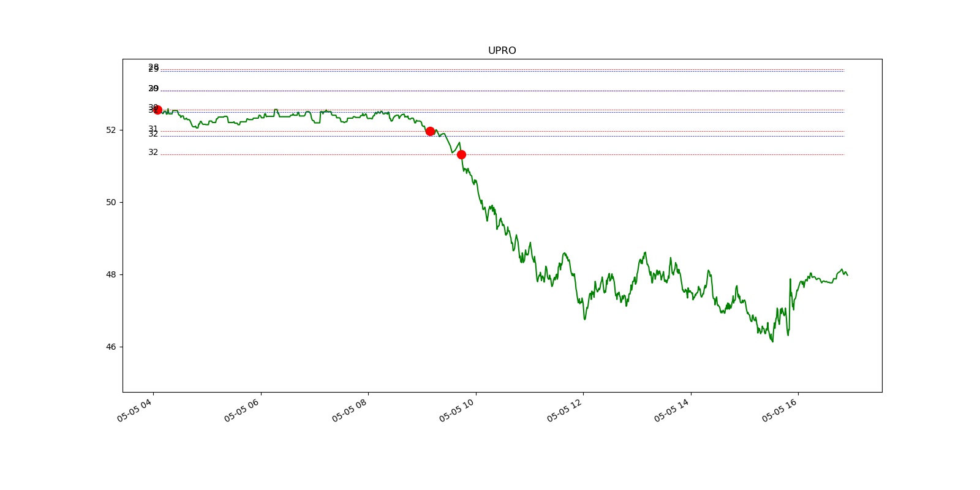Select the y-axis tick label 52

click(111, 130)
